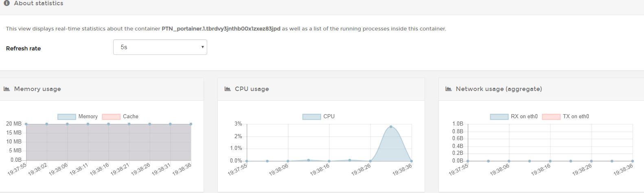The image size is (644, 193).
Task: Click the CPU usage area-chart icon
Action: point(228,89)
